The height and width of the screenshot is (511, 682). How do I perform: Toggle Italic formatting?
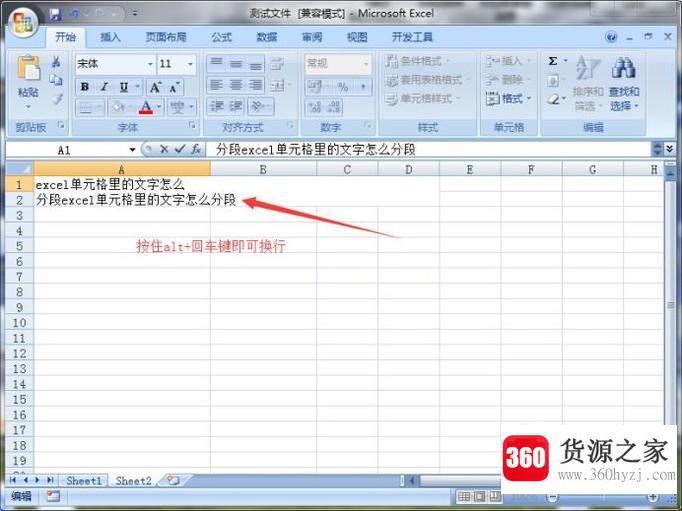coord(104,87)
